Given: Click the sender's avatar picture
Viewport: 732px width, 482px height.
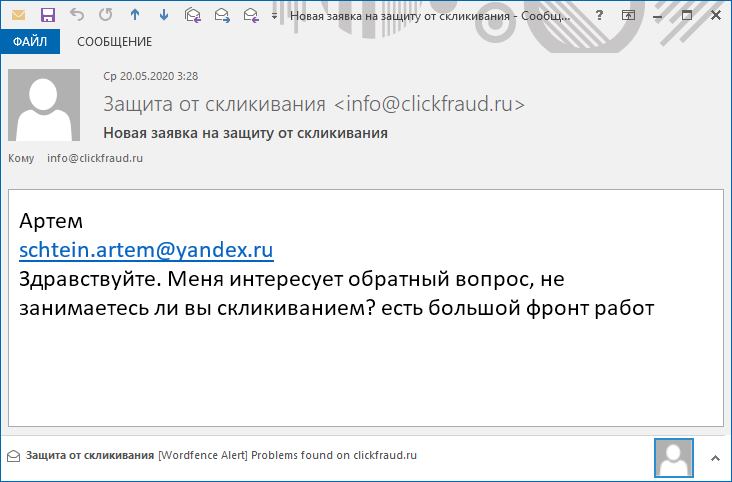Looking at the screenshot, I should pyautogui.click(x=44, y=105).
